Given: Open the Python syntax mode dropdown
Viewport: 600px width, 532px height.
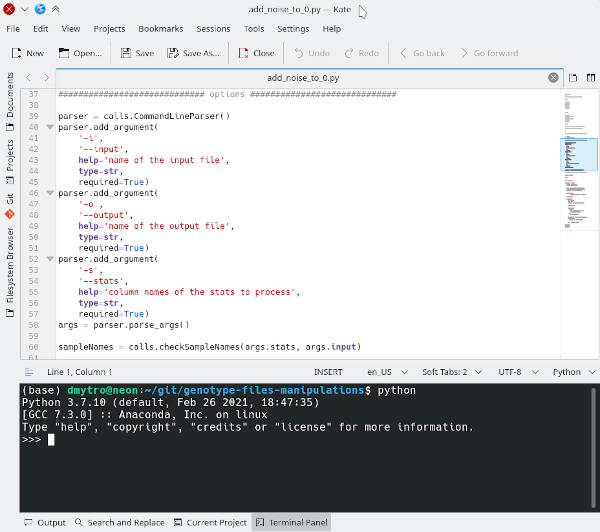Looking at the screenshot, I should [x=574, y=372].
